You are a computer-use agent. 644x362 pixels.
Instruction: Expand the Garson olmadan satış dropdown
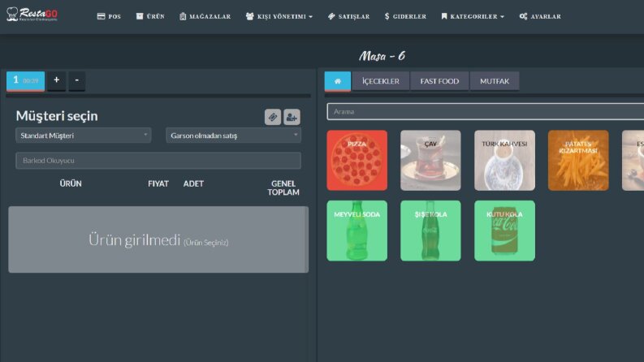pyautogui.click(x=233, y=136)
